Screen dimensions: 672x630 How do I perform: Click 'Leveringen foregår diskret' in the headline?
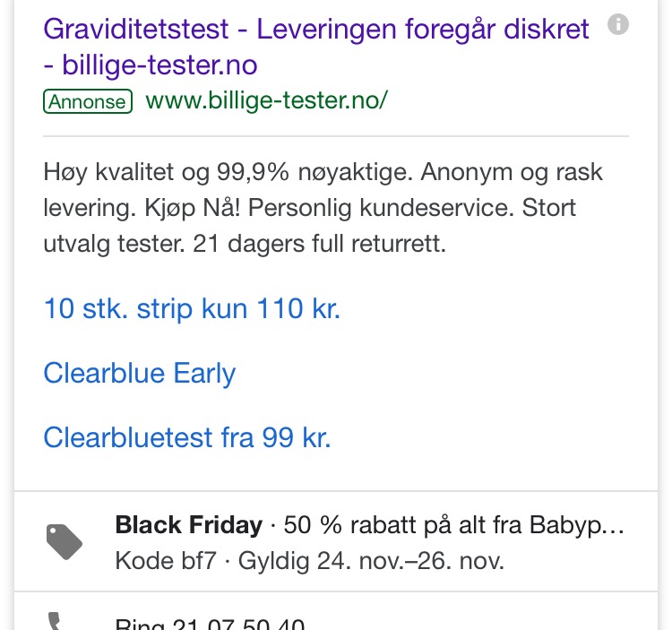click(x=423, y=30)
